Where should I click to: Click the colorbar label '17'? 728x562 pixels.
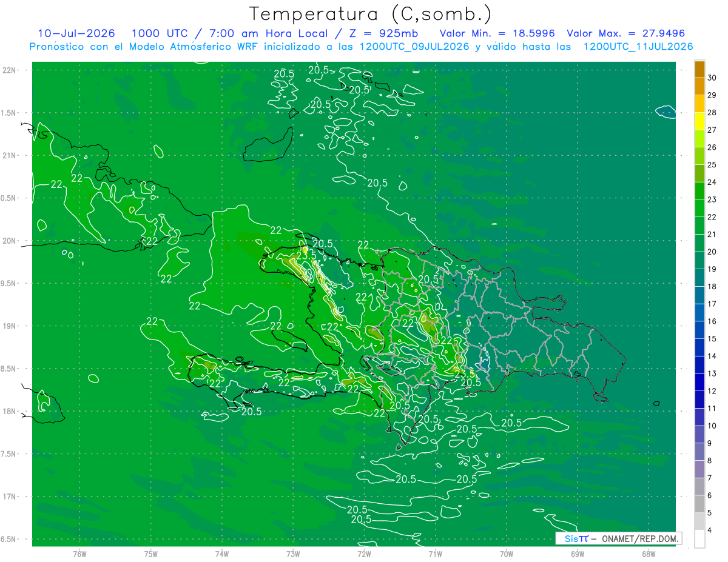click(x=712, y=304)
